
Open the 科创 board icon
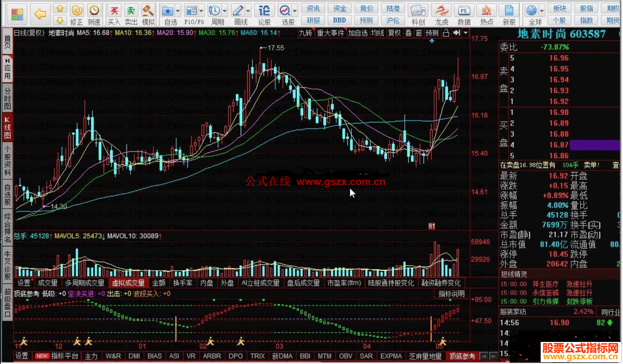pos(418,14)
